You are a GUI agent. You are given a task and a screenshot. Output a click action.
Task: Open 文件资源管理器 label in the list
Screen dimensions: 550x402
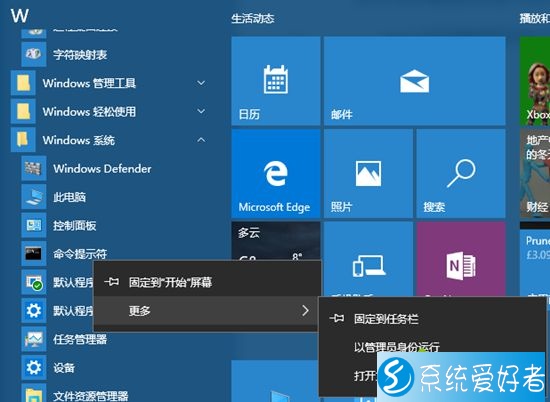pyautogui.click(x=91, y=396)
